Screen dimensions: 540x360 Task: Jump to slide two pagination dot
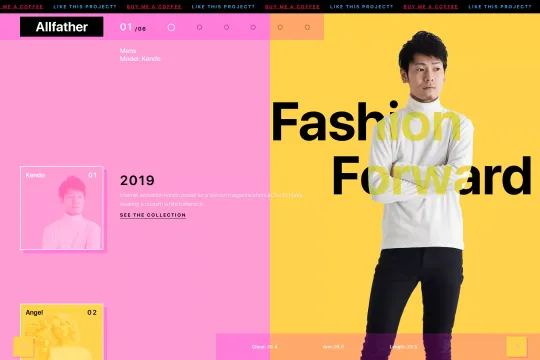199,27
